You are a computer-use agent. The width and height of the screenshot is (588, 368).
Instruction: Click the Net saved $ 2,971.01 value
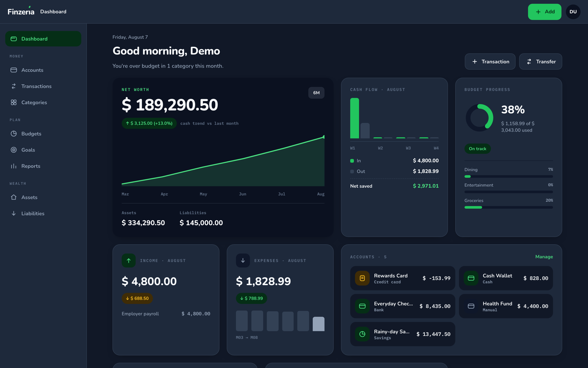[426, 186]
